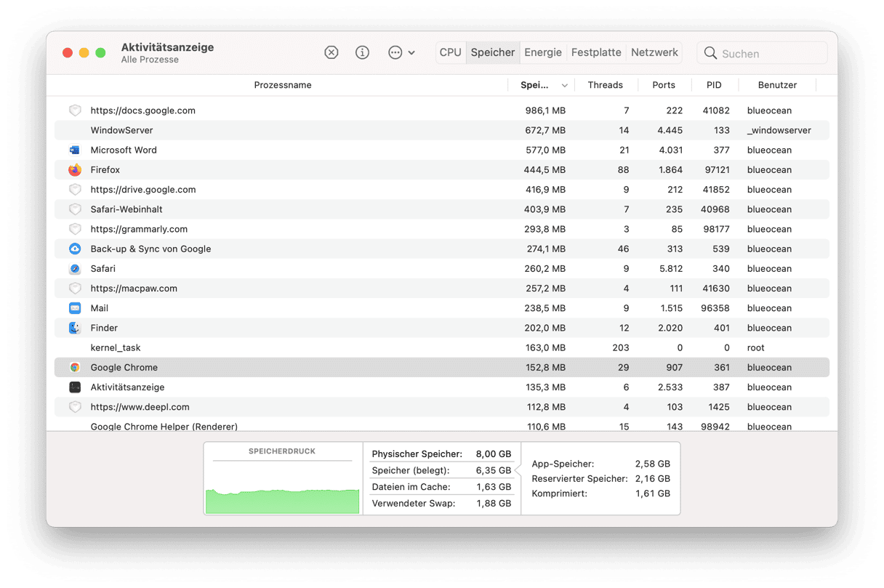The width and height of the screenshot is (884, 588).
Task: Click the _windowserver user entry
Action: (779, 130)
